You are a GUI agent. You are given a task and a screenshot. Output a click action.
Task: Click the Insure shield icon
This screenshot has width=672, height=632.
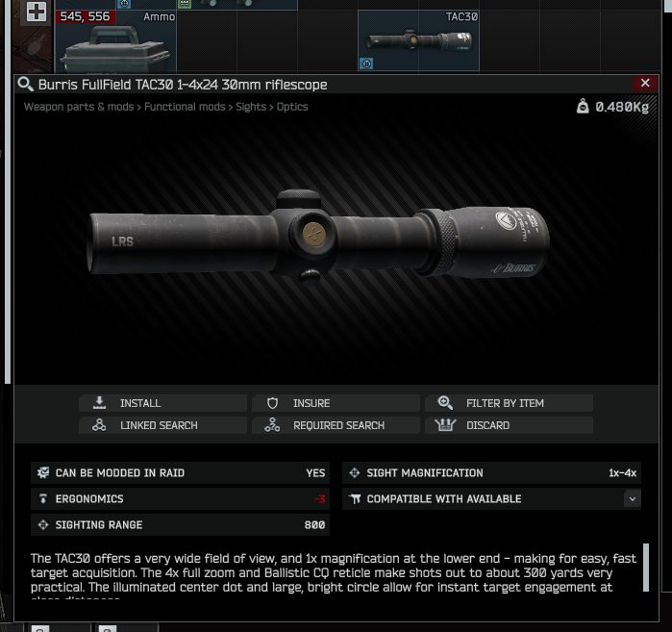coord(273,403)
